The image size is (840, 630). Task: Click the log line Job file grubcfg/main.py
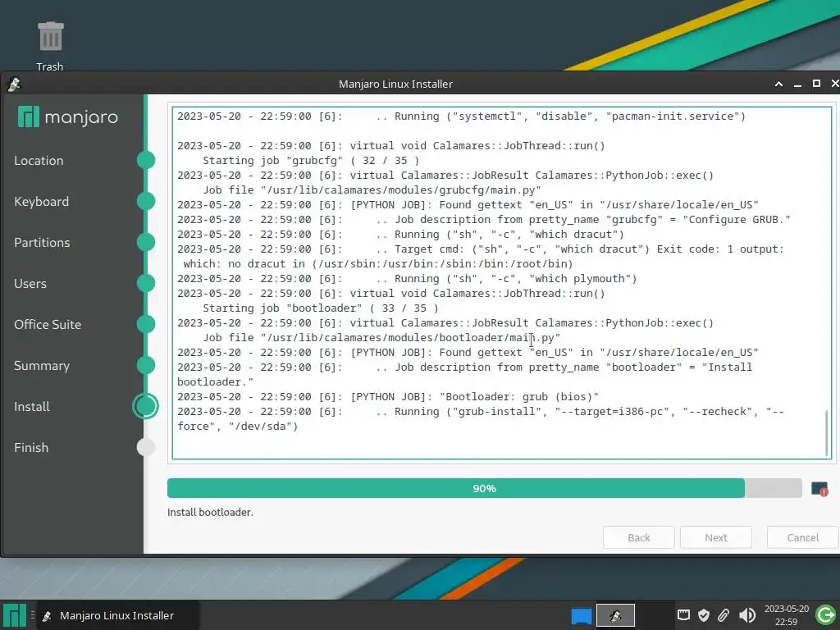point(372,190)
